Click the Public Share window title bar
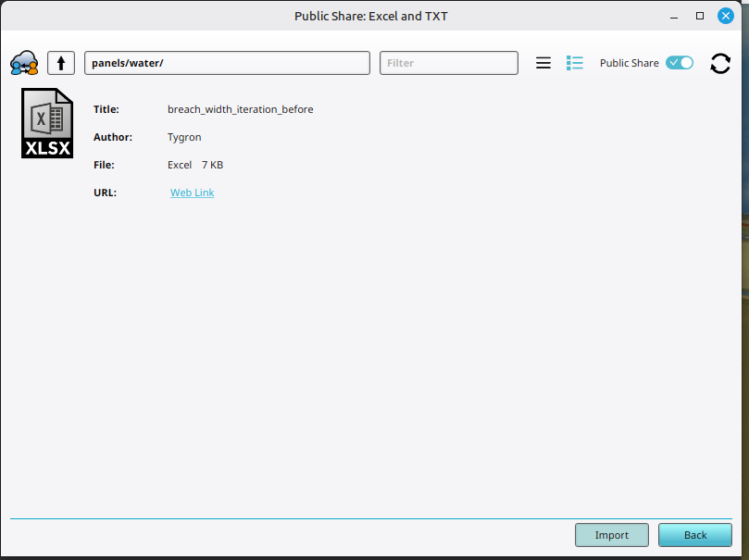The height and width of the screenshot is (560, 749). (370, 16)
